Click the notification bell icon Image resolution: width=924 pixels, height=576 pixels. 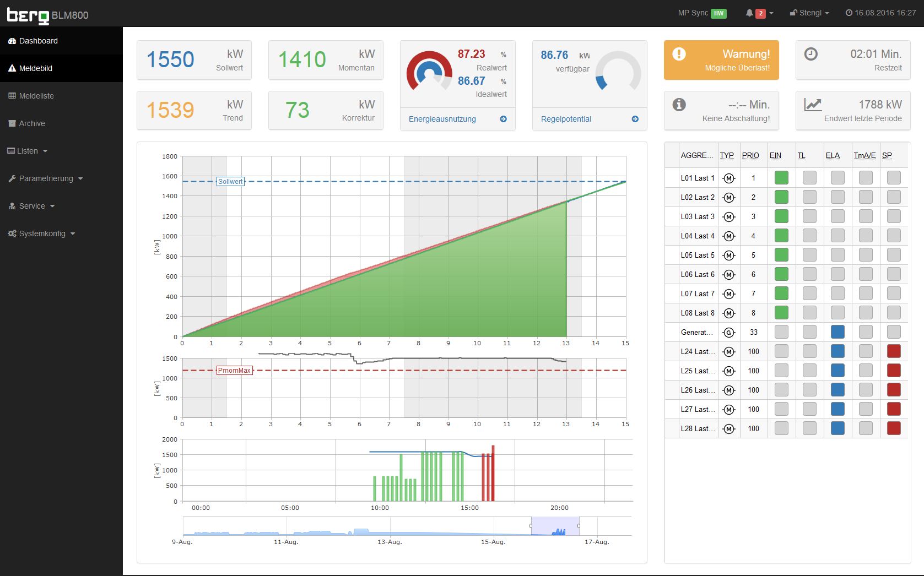click(x=749, y=13)
